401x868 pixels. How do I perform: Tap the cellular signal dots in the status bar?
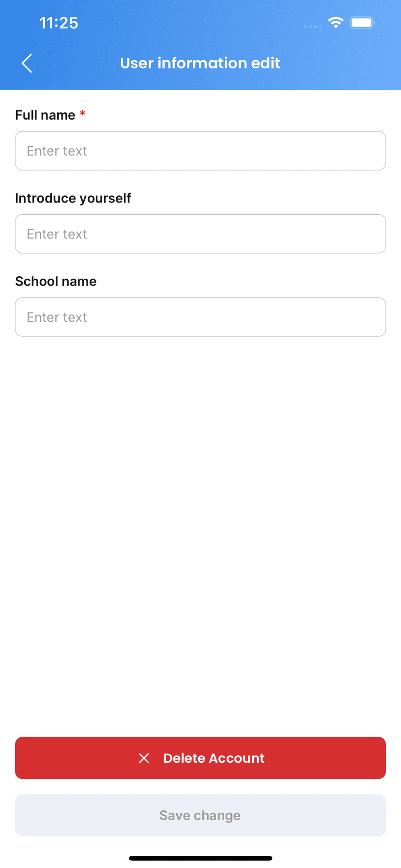313,27
